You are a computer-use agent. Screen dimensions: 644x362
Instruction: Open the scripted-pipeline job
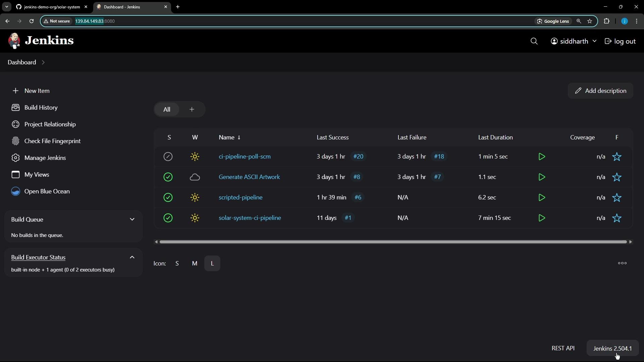pos(240,197)
